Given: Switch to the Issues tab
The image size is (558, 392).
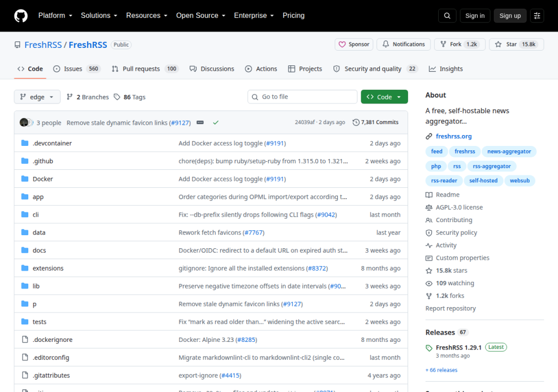Looking at the screenshot, I should pos(76,69).
